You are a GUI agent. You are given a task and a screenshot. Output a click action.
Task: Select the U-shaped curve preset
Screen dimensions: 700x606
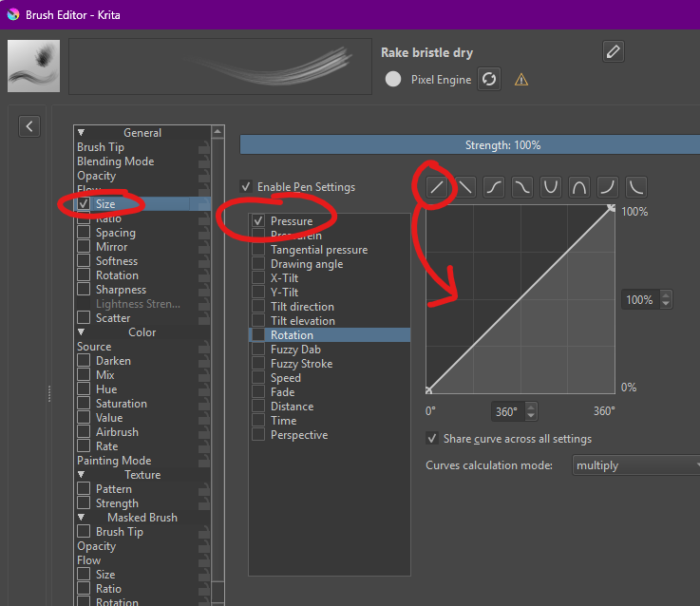(551, 187)
